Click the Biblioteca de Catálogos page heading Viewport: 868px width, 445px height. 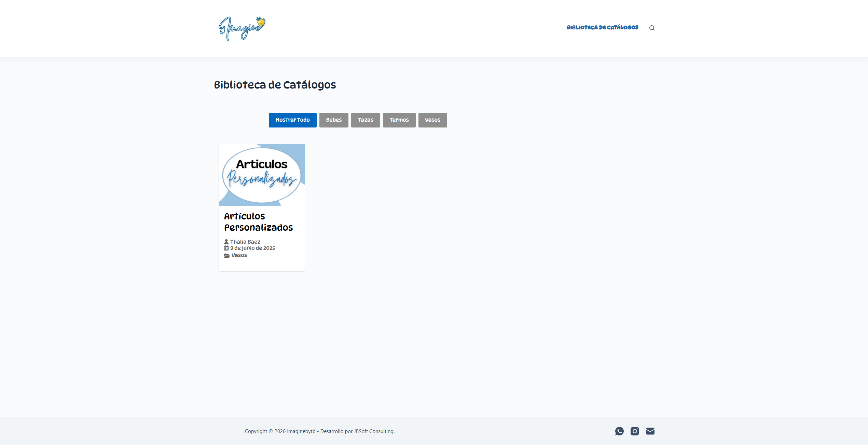pyautogui.click(x=275, y=85)
